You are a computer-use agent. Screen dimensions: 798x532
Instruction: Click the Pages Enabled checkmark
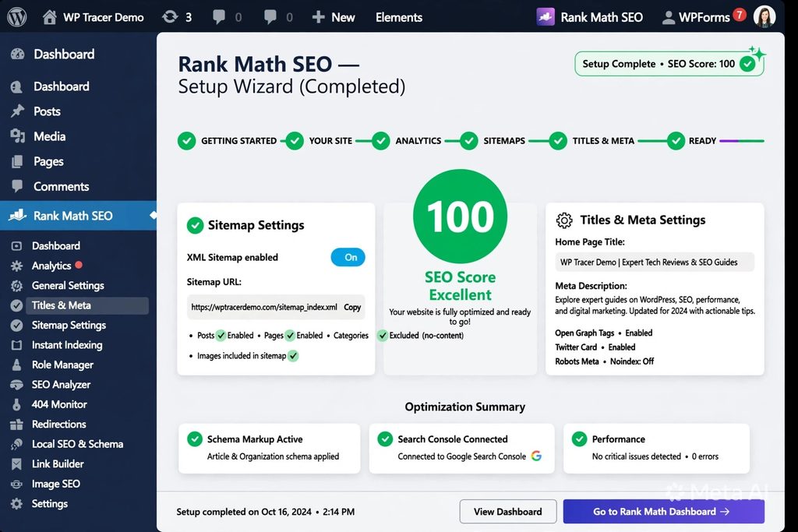pos(290,336)
